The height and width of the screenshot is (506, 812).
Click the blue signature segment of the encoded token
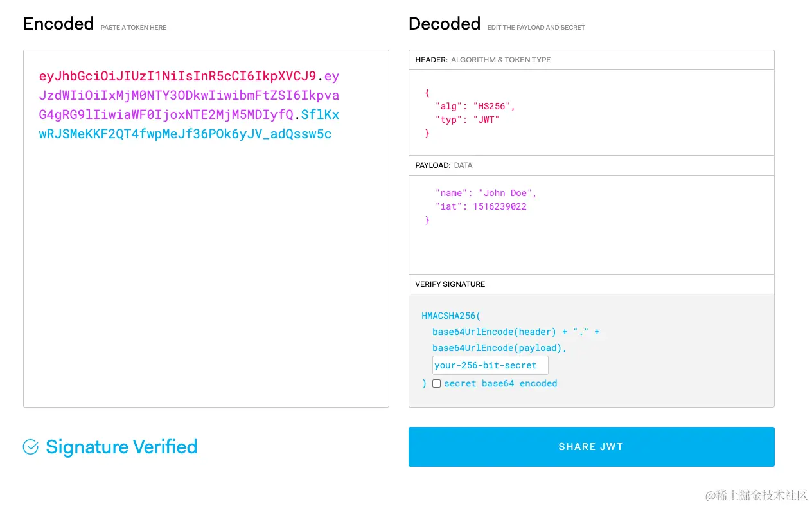(185, 134)
